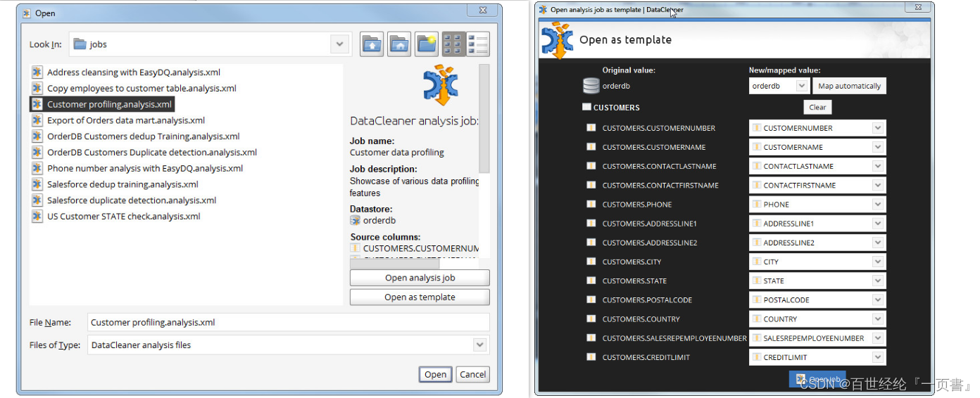980x398 pixels.
Task: Click CUSTOMERS.POSTALCODE original value label
Action: click(647, 300)
